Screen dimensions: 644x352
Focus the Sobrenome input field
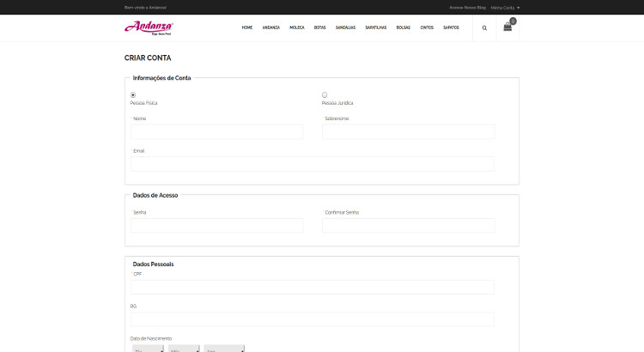coord(408,132)
